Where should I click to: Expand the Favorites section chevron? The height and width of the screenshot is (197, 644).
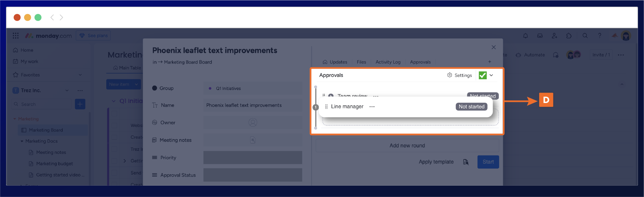click(x=80, y=75)
